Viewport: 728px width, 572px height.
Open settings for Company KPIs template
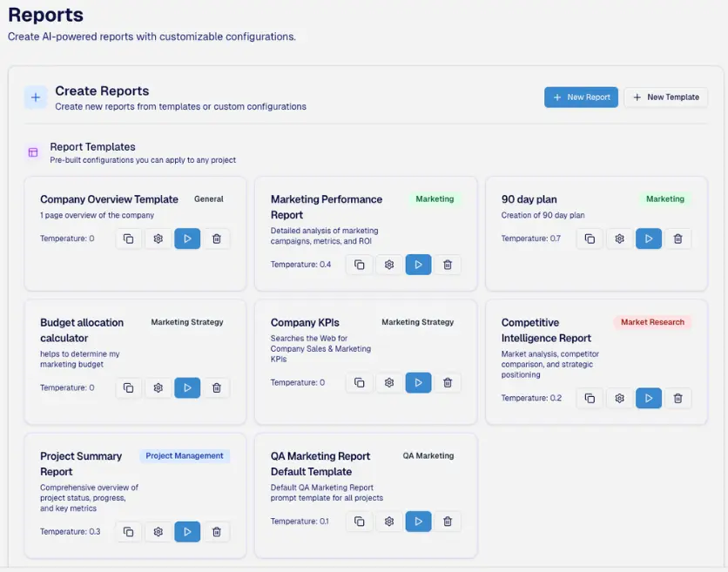point(389,382)
